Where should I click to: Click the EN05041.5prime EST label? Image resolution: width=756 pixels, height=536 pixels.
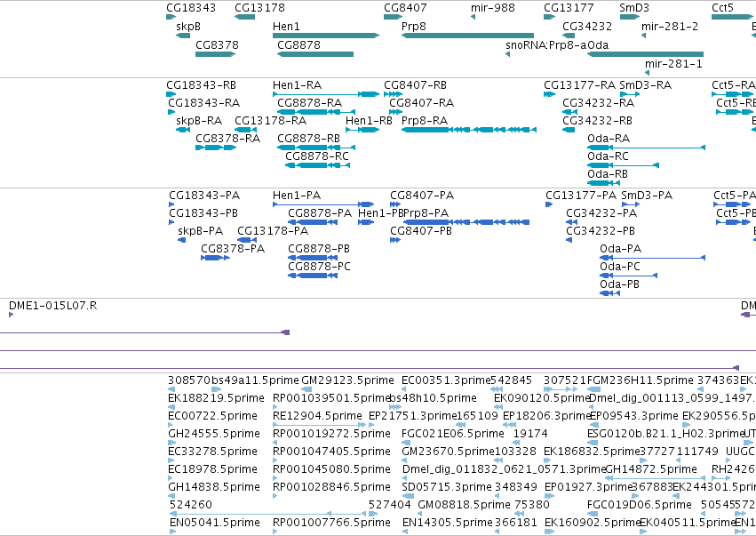(x=215, y=523)
